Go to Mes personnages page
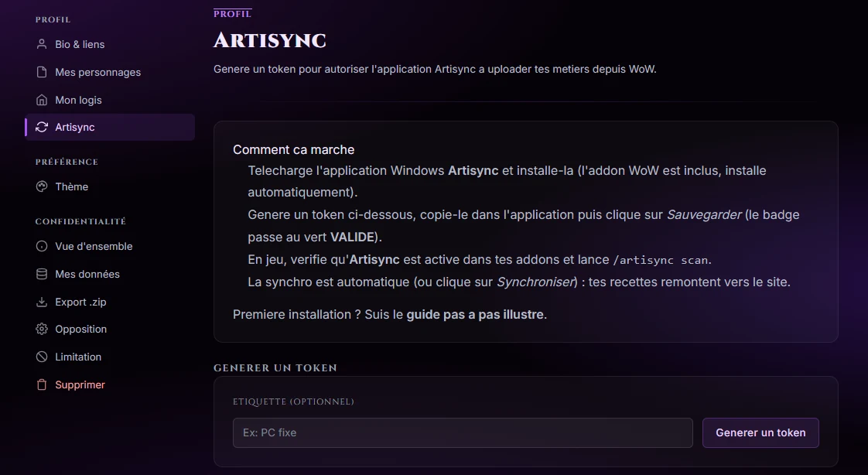868x475 pixels. [110, 72]
